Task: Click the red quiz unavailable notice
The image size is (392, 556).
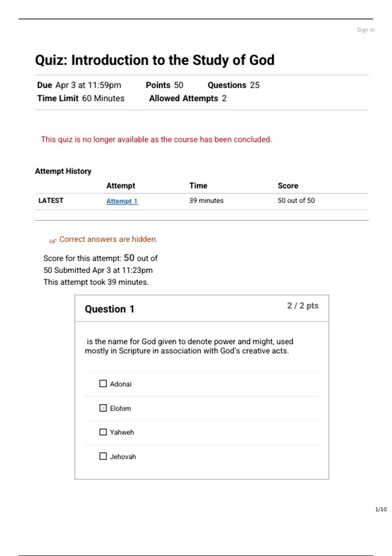Action: tap(156, 140)
